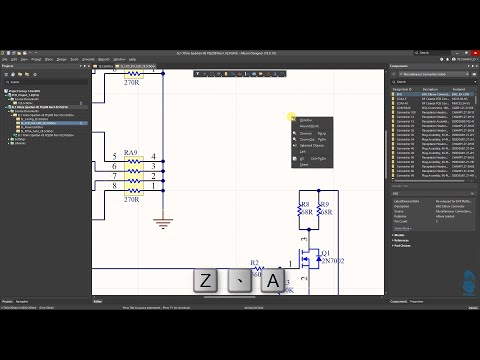Pick the text string tool in Active Bar
480x360 pixels.
click(x=275, y=74)
